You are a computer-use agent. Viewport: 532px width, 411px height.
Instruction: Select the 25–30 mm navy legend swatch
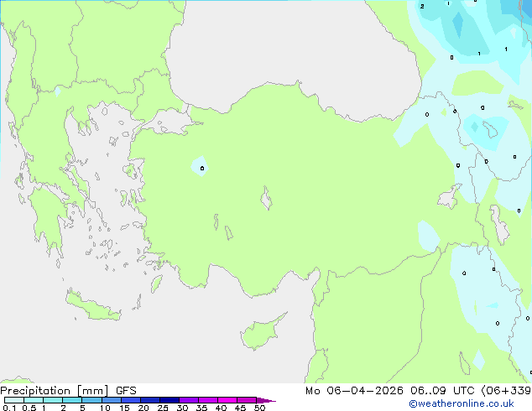[170, 400]
